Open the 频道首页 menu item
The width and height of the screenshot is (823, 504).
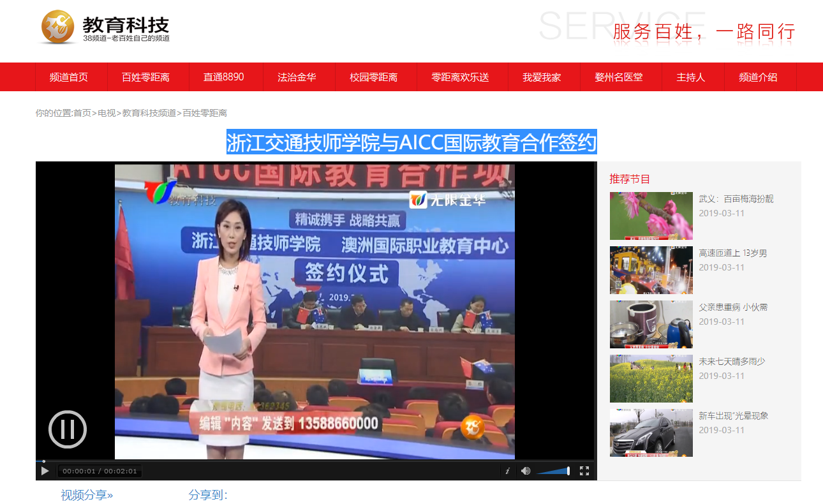[69, 77]
